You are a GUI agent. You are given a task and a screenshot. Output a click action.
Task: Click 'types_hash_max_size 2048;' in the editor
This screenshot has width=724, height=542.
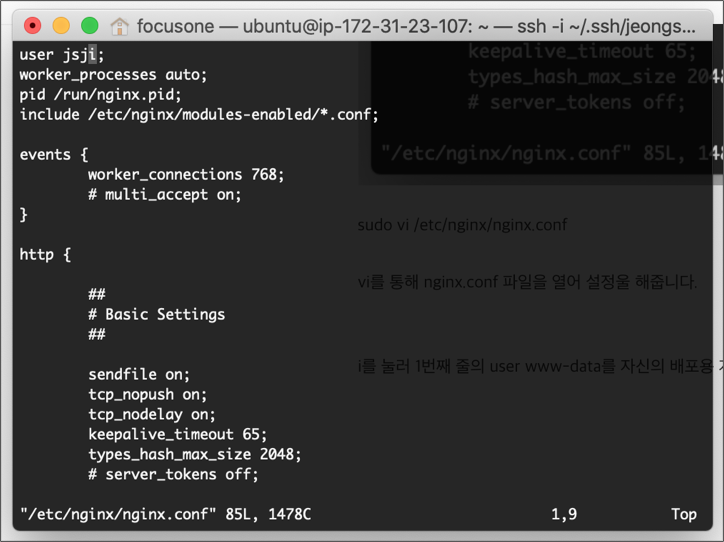(x=195, y=454)
